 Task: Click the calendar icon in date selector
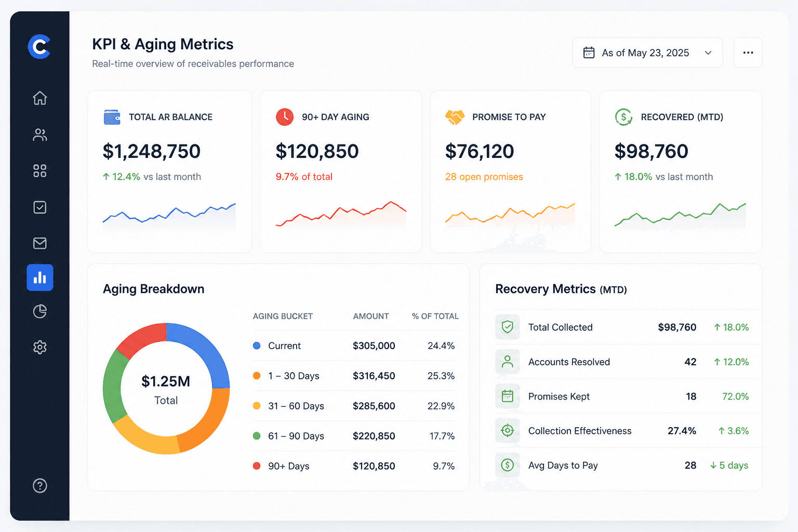(x=589, y=52)
